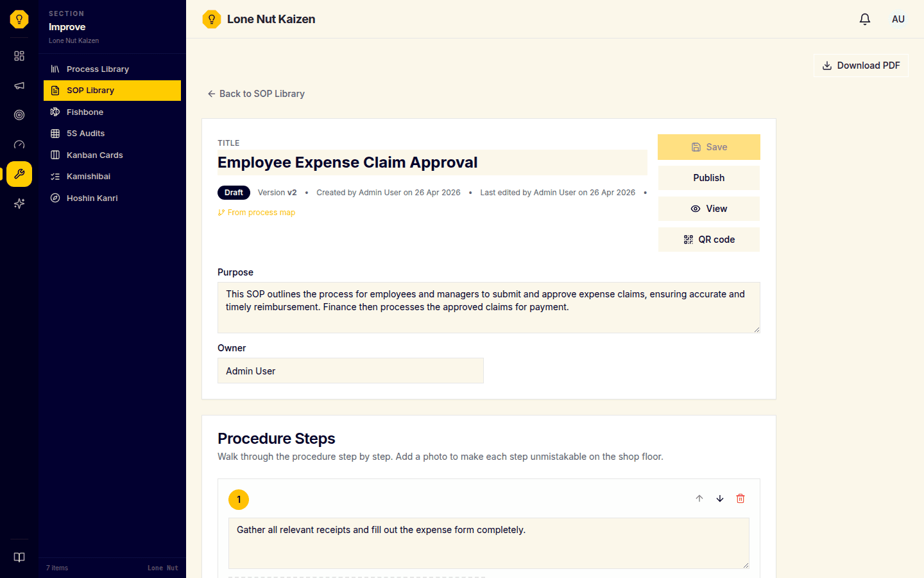Open Hoshin Kanri in sidebar
Viewport: 924px width, 578px height.
point(112,198)
